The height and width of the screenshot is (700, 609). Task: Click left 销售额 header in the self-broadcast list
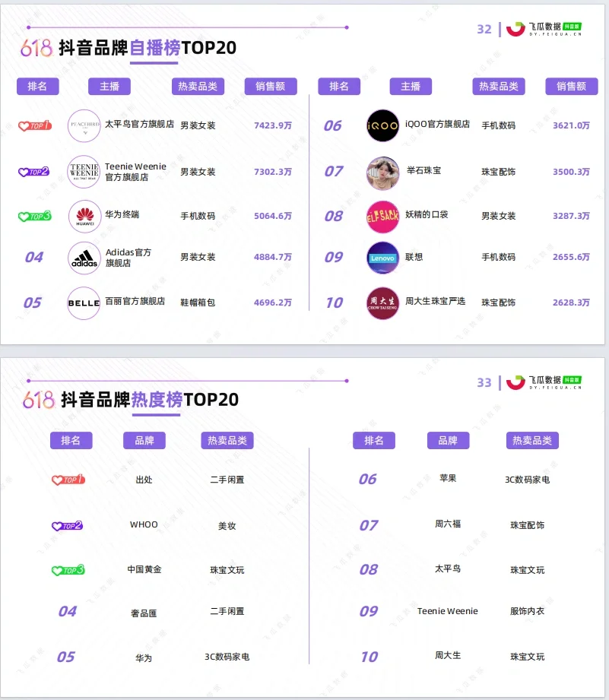tap(271, 86)
